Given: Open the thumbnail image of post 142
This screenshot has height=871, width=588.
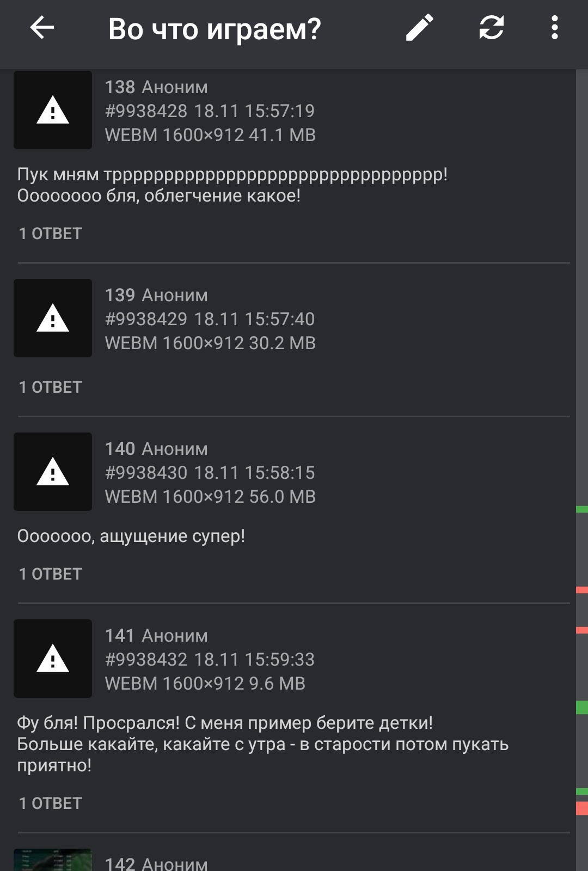Looking at the screenshot, I should tap(53, 860).
